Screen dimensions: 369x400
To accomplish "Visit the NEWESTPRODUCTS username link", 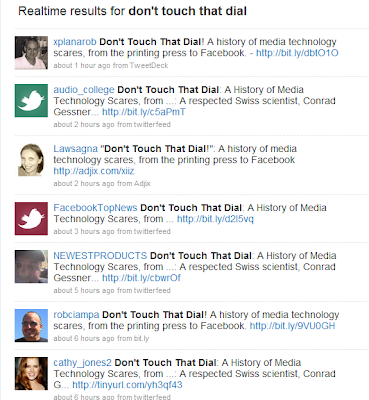I will 100,256.
